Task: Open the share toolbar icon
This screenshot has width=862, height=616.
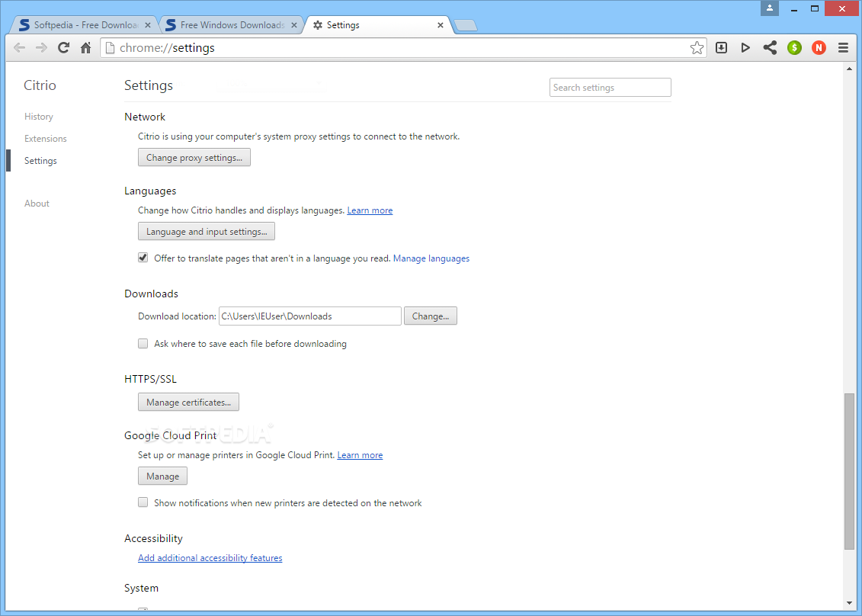Action: click(x=770, y=48)
